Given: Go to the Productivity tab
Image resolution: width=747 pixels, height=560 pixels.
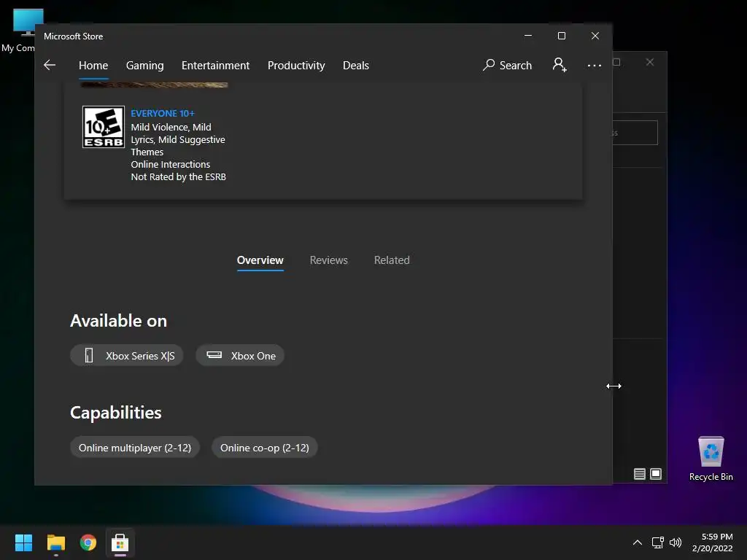Looking at the screenshot, I should (x=296, y=65).
